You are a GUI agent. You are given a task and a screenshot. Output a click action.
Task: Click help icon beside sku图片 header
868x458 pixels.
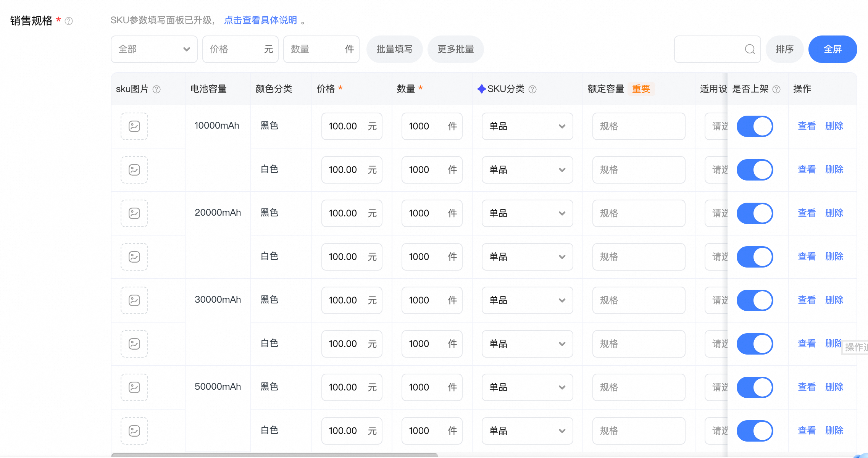tap(156, 89)
